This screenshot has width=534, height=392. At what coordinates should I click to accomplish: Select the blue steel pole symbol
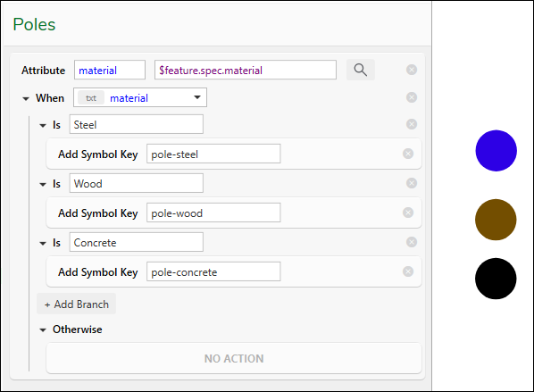pyautogui.click(x=496, y=151)
